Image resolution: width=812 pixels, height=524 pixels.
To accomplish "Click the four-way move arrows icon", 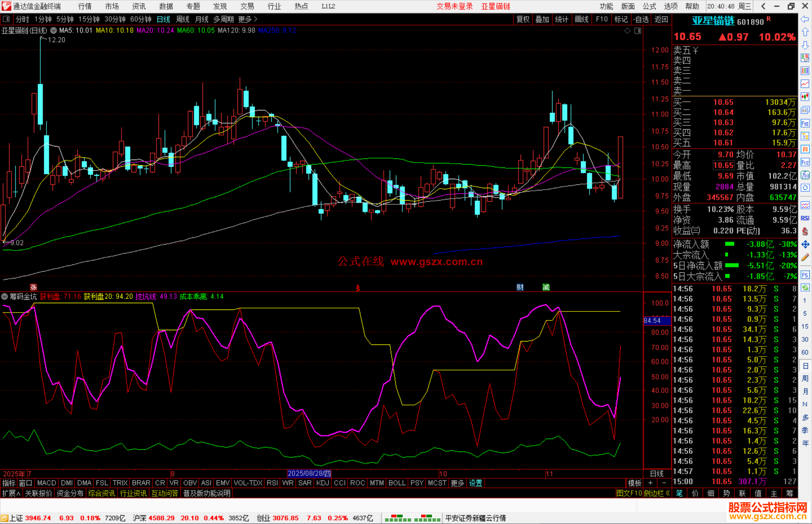I will (805, 245).
